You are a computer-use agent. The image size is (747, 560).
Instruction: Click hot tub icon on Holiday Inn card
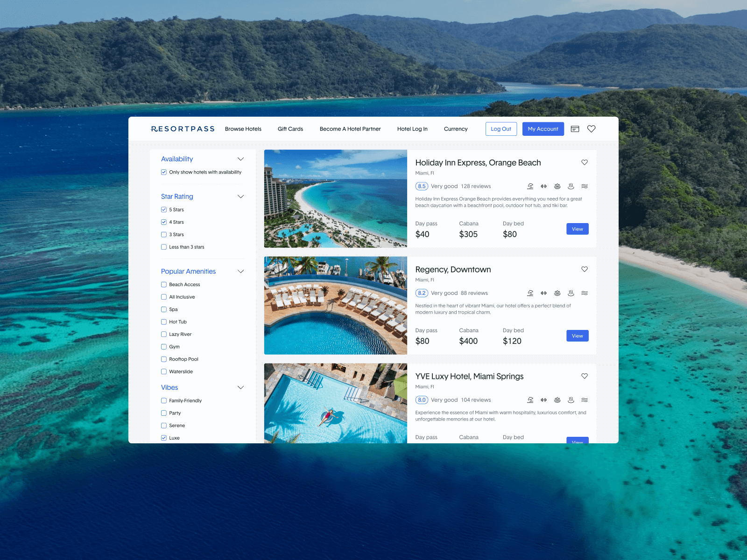[571, 186]
